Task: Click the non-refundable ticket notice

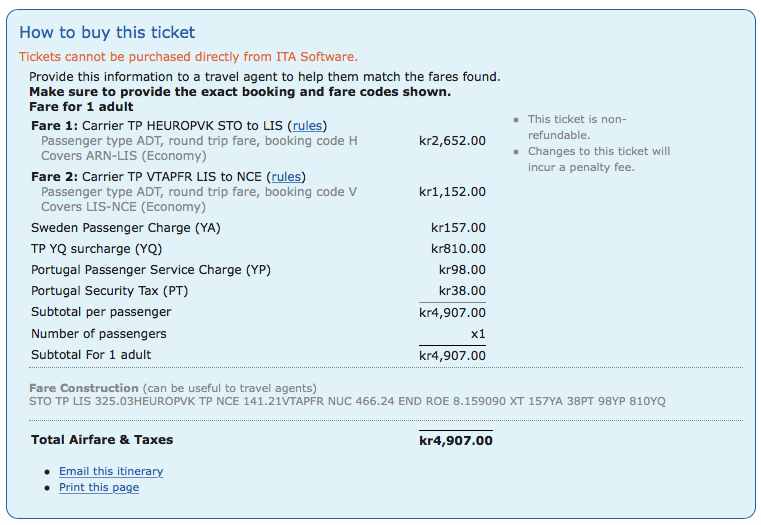Action: point(577,127)
